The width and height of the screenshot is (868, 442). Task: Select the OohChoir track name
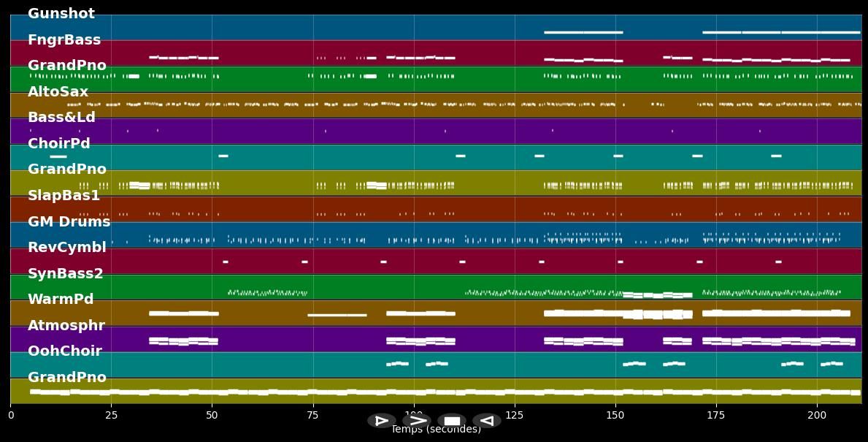(65, 351)
